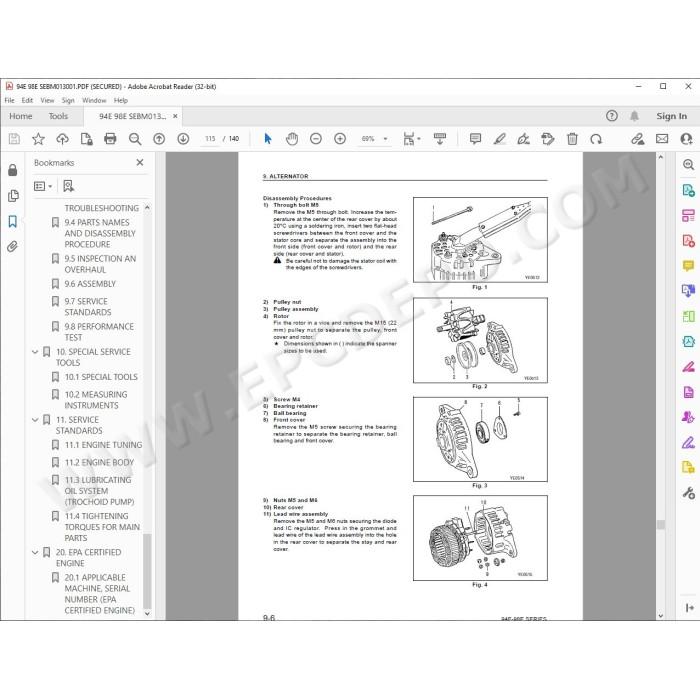The height and width of the screenshot is (700, 700).
Task: Open bookmark 10.2 MEASURING INSTRUMENTS
Action: pos(96,400)
